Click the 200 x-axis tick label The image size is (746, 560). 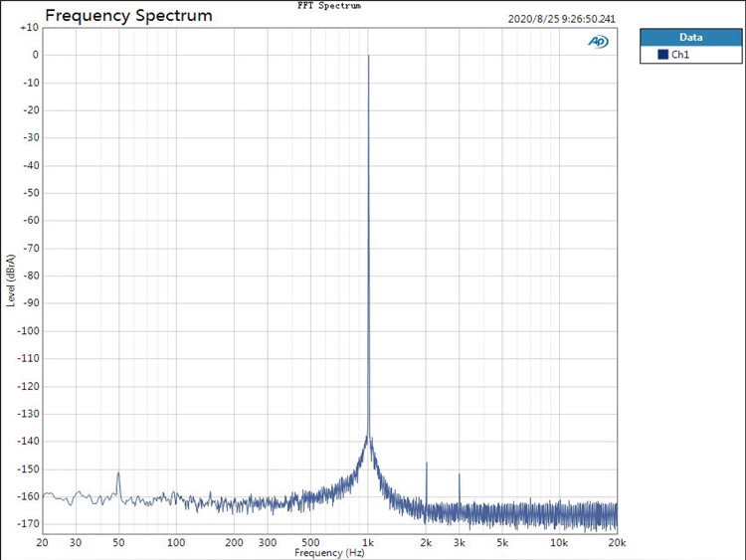click(234, 543)
